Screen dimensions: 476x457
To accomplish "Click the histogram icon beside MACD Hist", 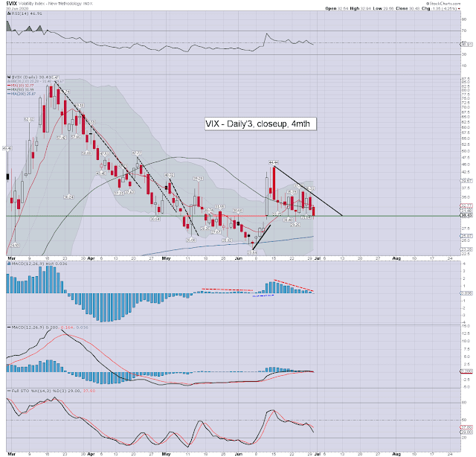I will click(x=9, y=263).
